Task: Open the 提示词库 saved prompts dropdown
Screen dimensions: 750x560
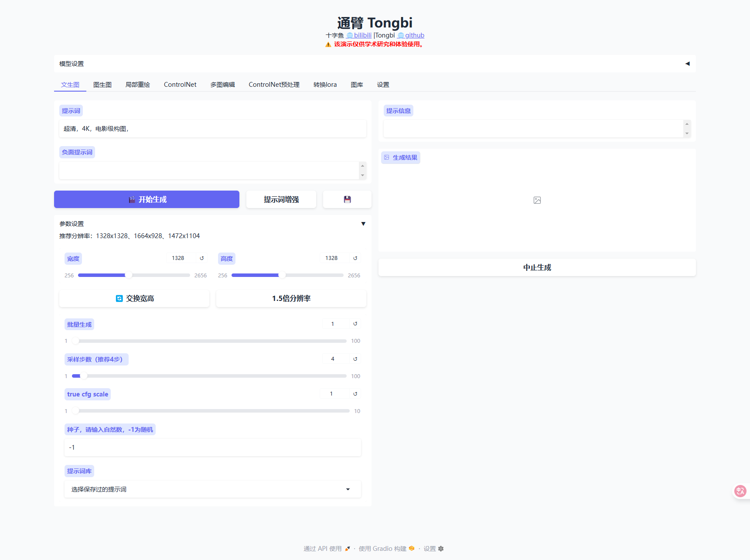Action: click(x=213, y=489)
